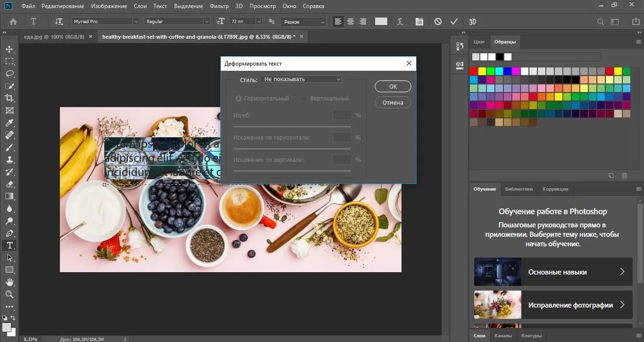
Task: Switch to the Каналы tab
Action: pos(503,336)
